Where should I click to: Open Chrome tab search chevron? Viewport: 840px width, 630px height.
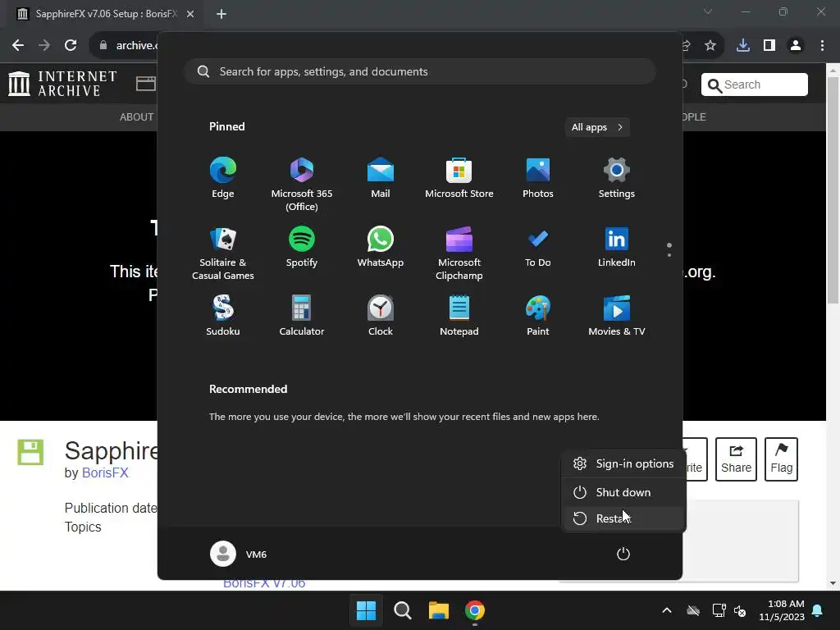tap(708, 11)
